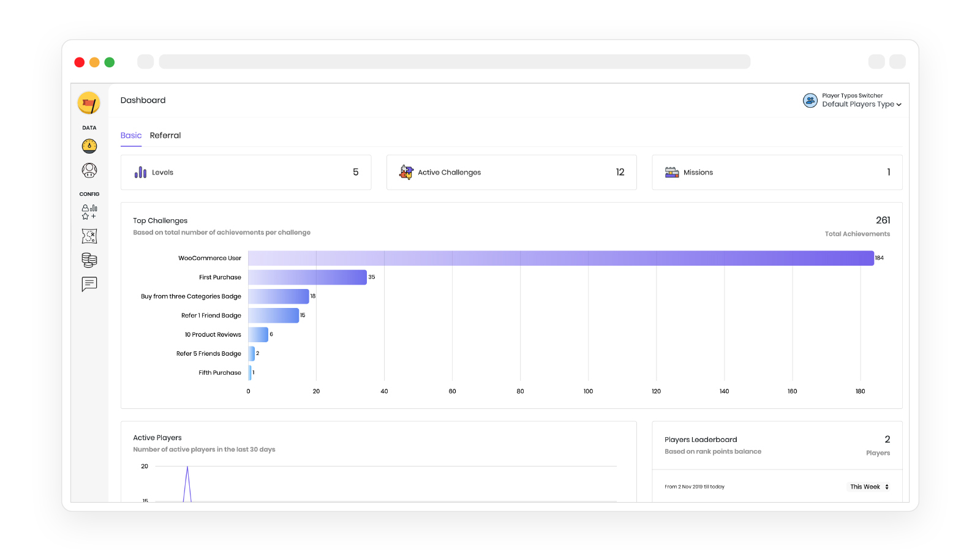Click the purple spike in Active Players chart
The height and width of the screenshot is (551, 980).
pyautogui.click(x=187, y=484)
